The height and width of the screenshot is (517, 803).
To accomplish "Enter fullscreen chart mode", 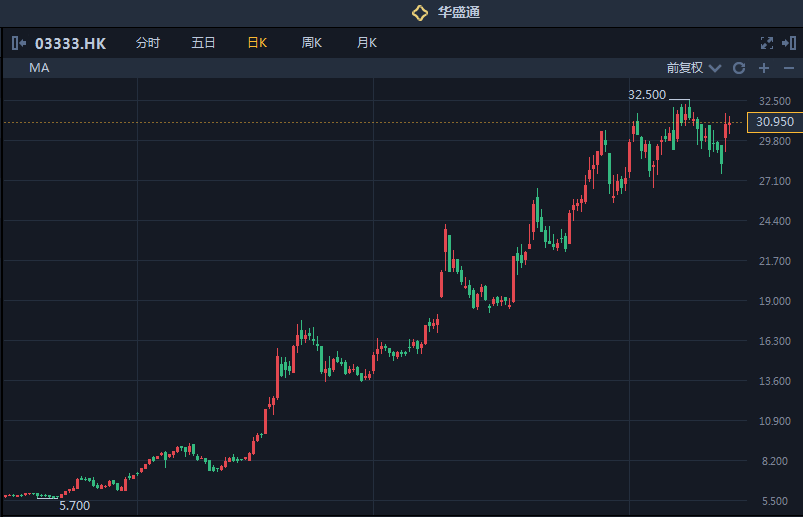I will (767, 43).
